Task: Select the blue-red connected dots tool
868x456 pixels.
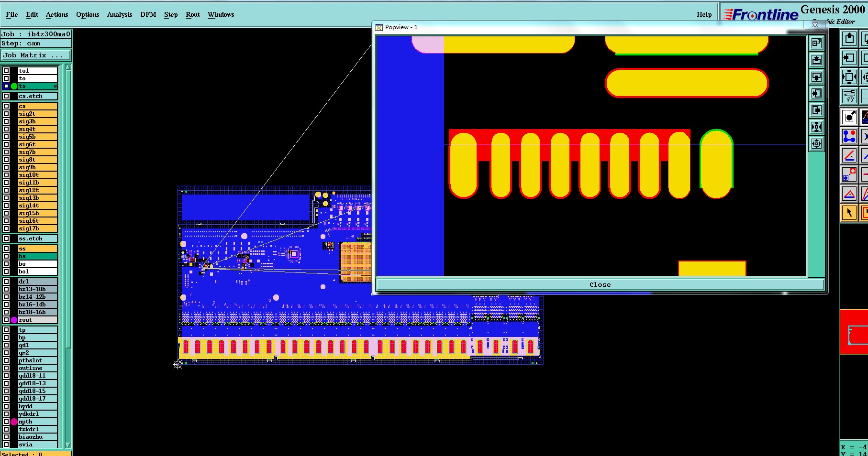Action: [849, 136]
